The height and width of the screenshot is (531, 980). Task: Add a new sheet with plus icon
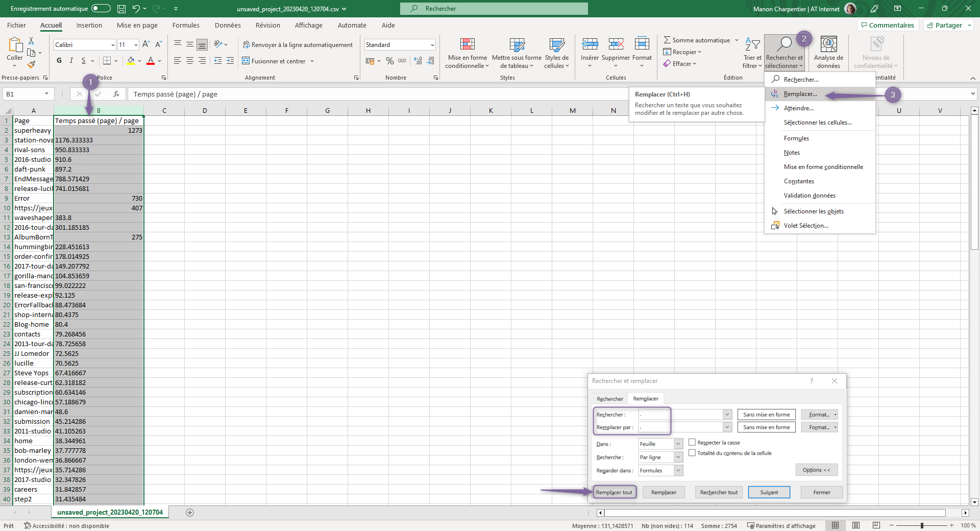pyautogui.click(x=190, y=513)
